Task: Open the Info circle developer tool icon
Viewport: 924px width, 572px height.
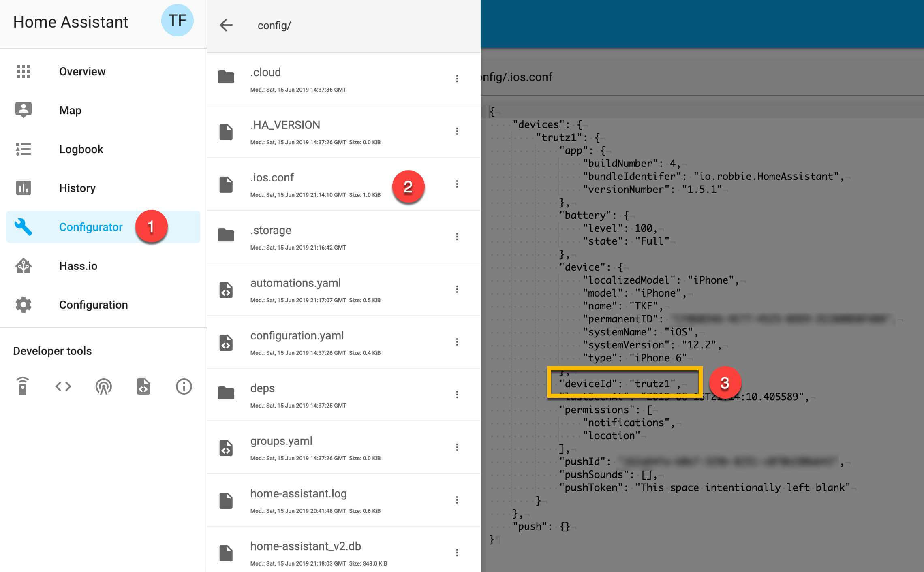Action: point(184,386)
